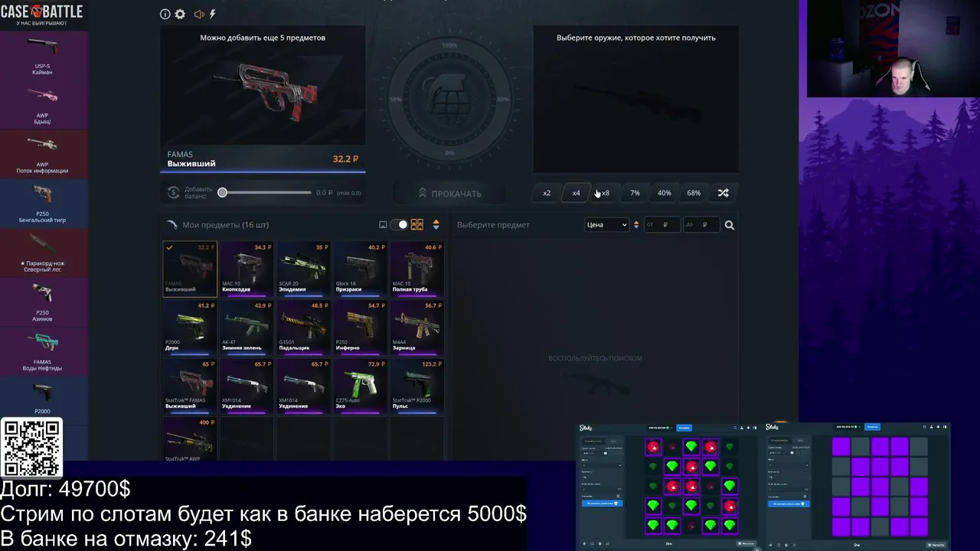
Task: Open the settings gear icon
Action: coord(180,14)
